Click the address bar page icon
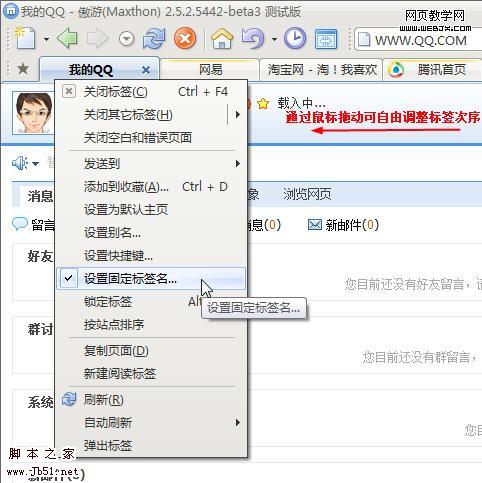The image size is (482, 483). [x=364, y=40]
